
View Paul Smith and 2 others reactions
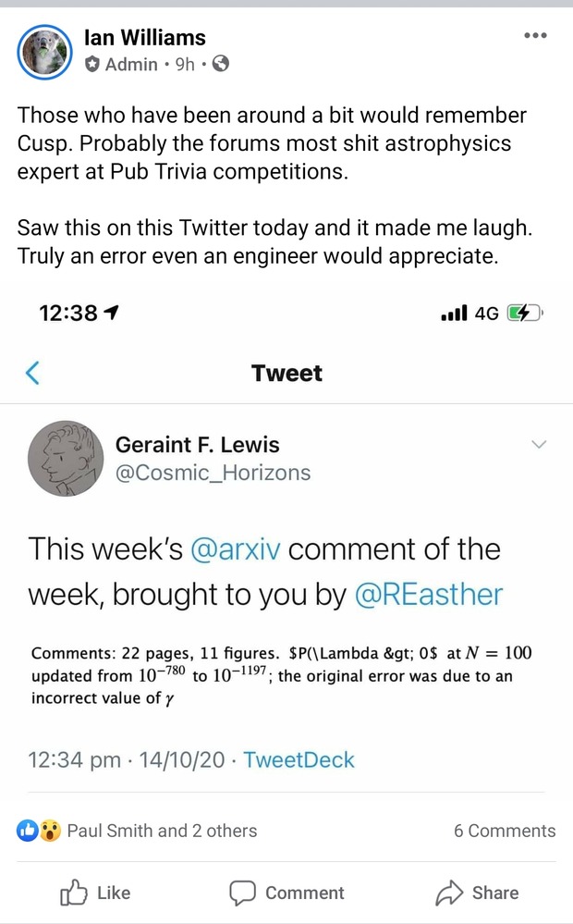[x=162, y=831]
